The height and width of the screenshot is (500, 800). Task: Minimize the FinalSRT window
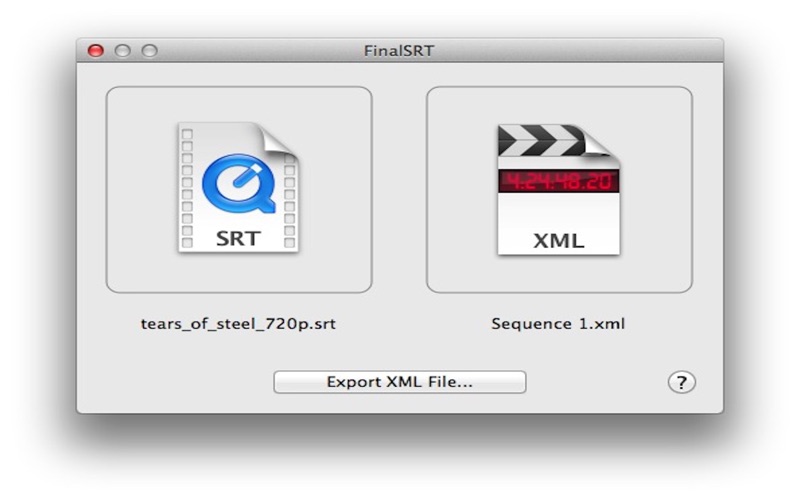tap(122, 51)
